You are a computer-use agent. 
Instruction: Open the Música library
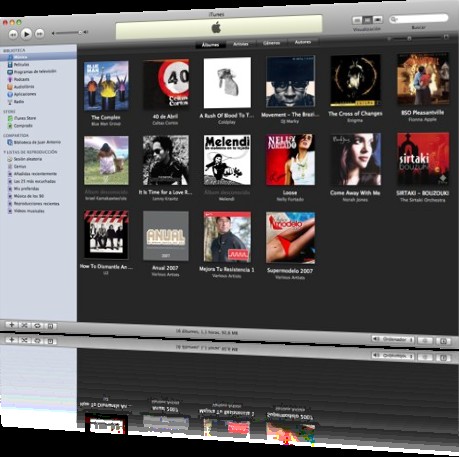coord(38,57)
